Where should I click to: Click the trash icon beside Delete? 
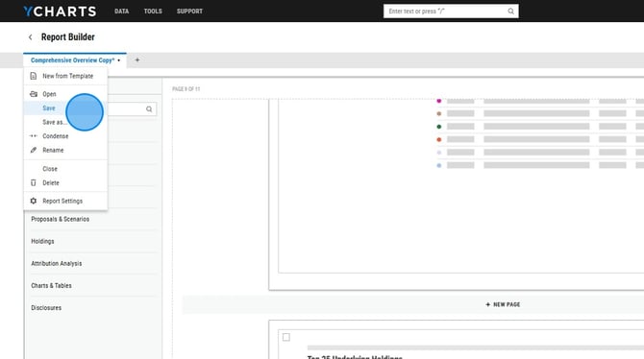[34, 182]
